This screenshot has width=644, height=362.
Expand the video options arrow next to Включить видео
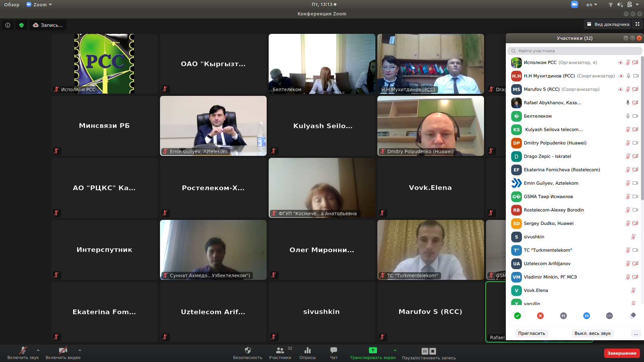[80, 350]
